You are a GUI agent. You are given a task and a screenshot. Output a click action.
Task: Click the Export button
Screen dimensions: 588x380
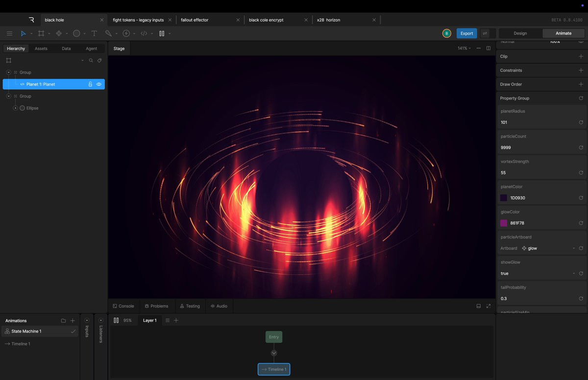pos(466,33)
